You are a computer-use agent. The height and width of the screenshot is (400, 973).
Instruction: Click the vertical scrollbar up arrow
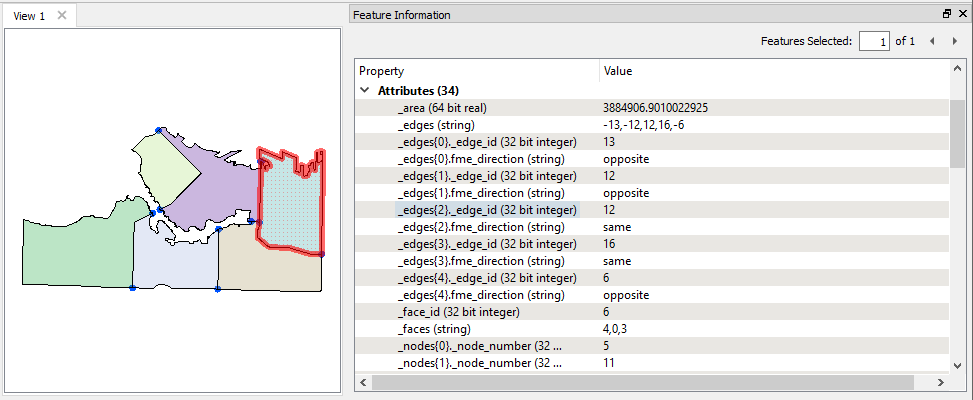coord(956,69)
